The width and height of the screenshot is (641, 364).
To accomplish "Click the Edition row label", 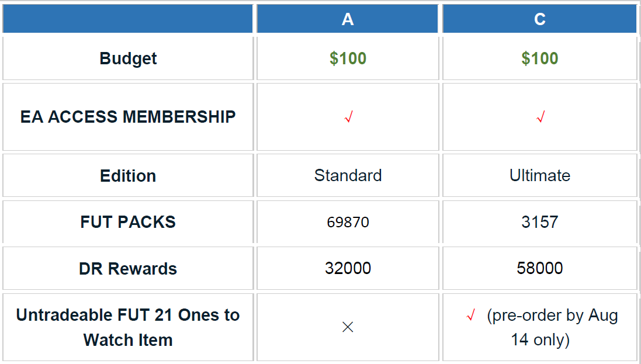I will tap(128, 176).
